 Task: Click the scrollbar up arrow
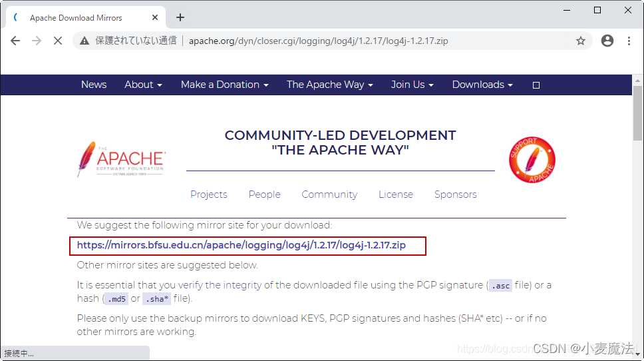coord(637,80)
